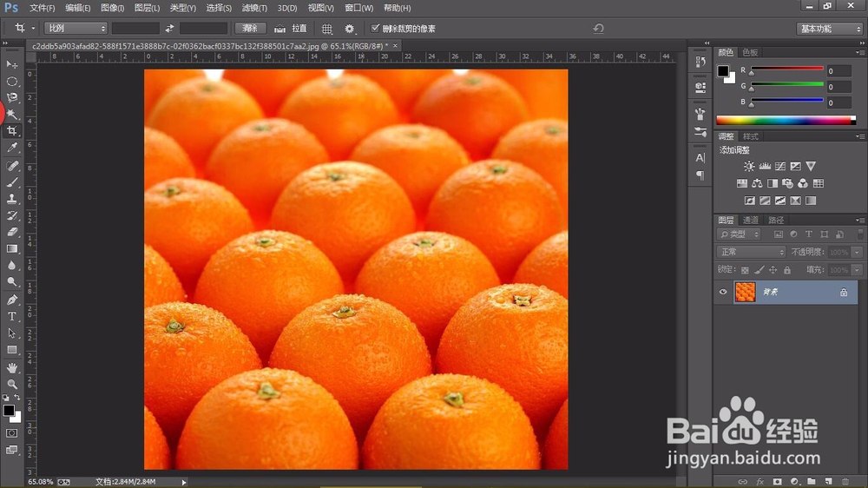Image resolution: width=868 pixels, height=488 pixels.
Task: Click the Levels adjustment icon
Action: (765, 166)
